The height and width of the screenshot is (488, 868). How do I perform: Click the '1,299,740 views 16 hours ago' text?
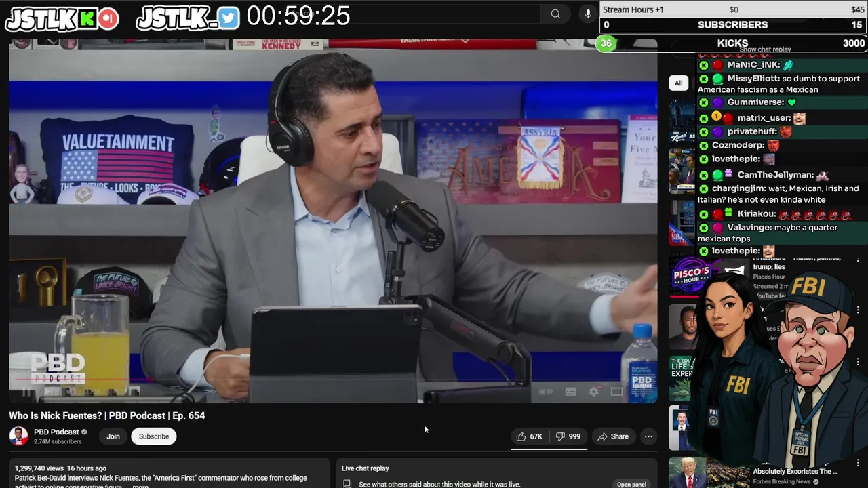pos(60,468)
